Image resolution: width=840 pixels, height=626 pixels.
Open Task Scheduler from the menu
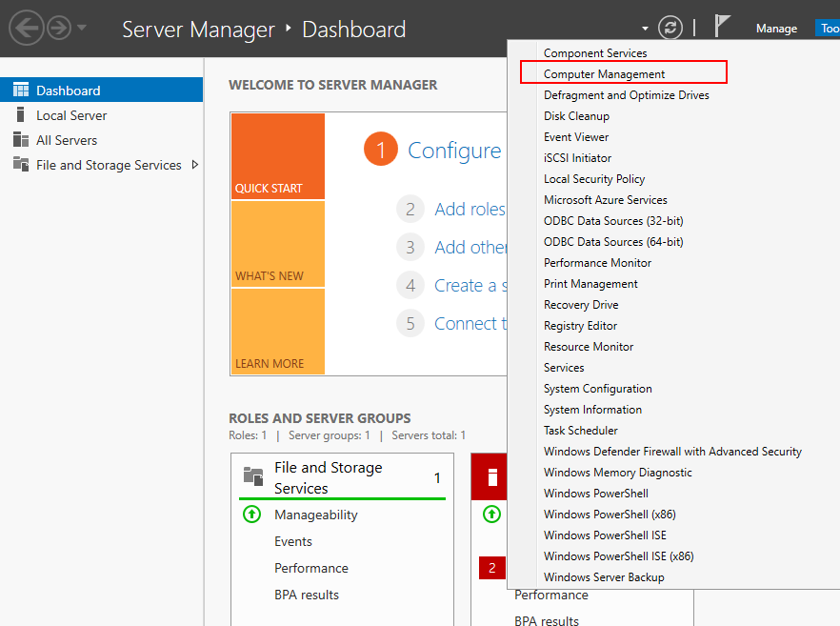click(x=581, y=431)
